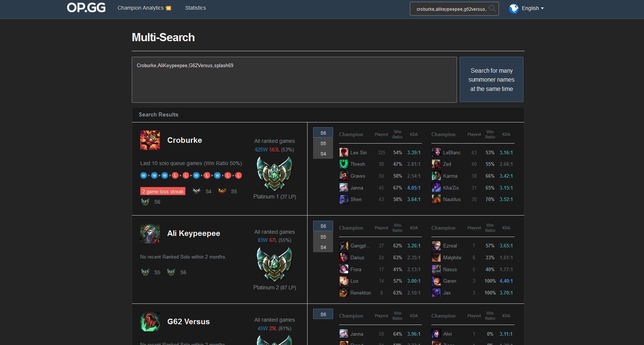Click G62 Versus's 45W 29L (61%) record
Image resolution: width=644 pixels, height=345 pixels.
[275, 328]
